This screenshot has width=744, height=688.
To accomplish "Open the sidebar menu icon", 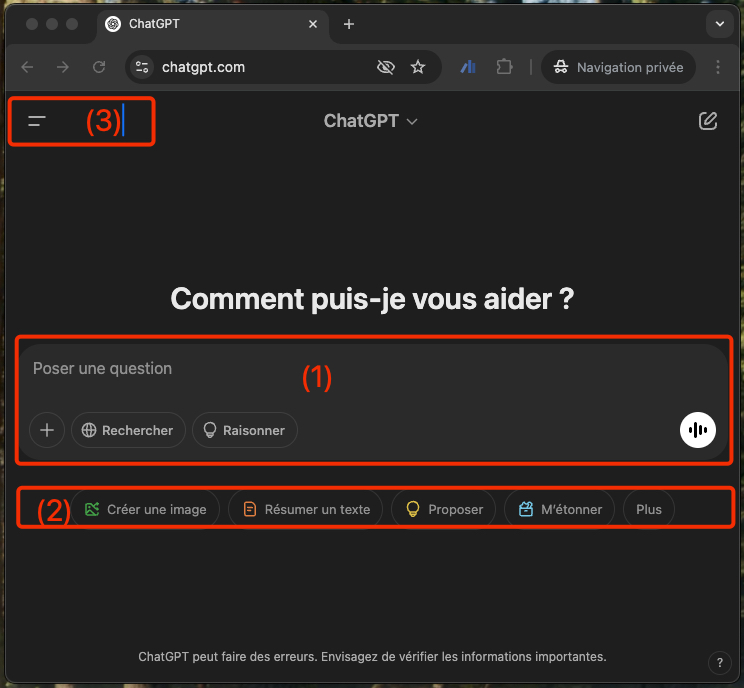I will (x=37, y=121).
